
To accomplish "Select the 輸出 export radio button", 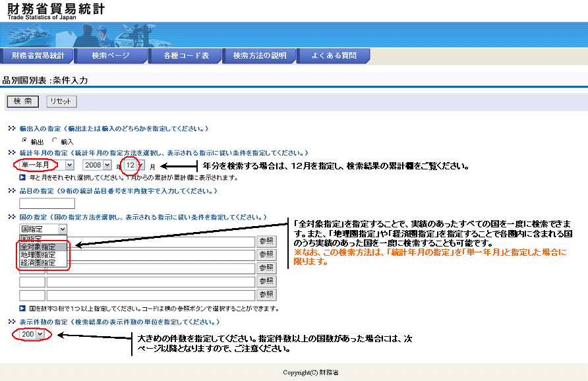I will [x=25, y=140].
